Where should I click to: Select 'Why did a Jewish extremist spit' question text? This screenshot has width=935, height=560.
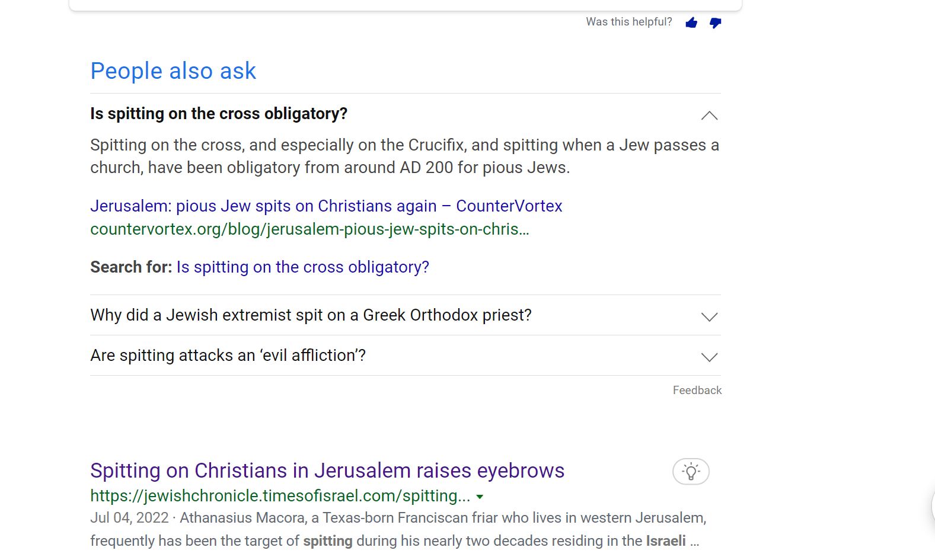311,315
